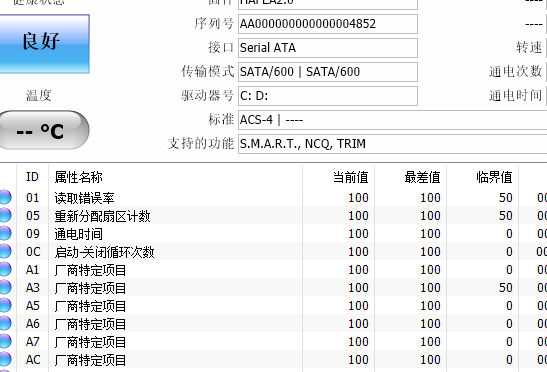Select the 读取错误率 attribute row

point(274,198)
